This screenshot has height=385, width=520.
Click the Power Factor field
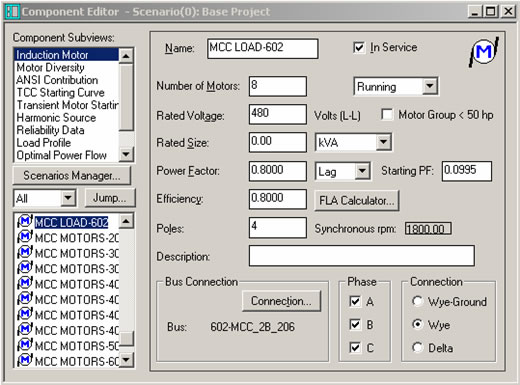pos(278,171)
